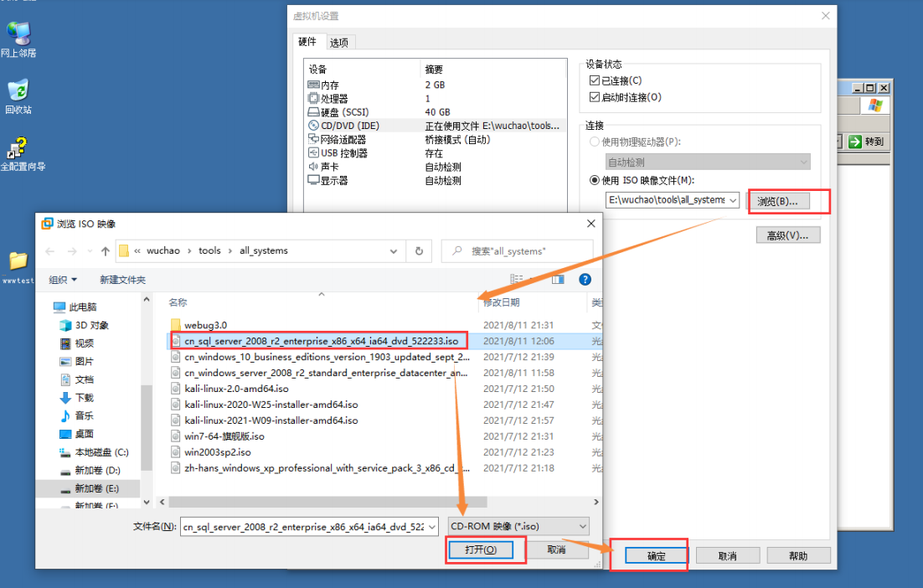
Task: Go back in the ISO browse dialog
Action: (50, 251)
